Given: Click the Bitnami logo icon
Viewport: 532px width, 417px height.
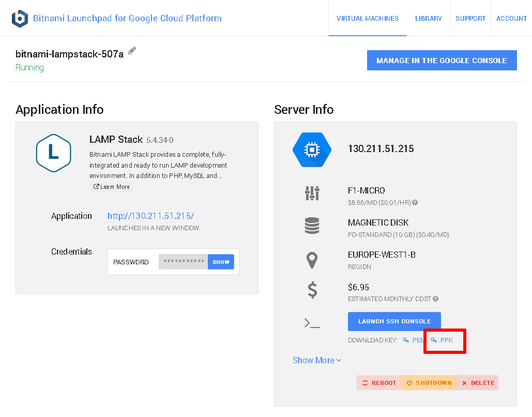Looking at the screenshot, I should [20, 18].
